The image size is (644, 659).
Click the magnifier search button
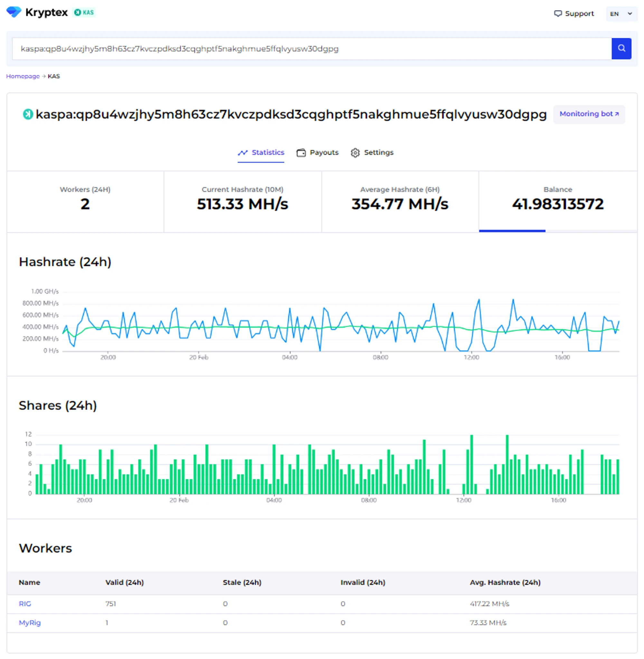click(621, 48)
